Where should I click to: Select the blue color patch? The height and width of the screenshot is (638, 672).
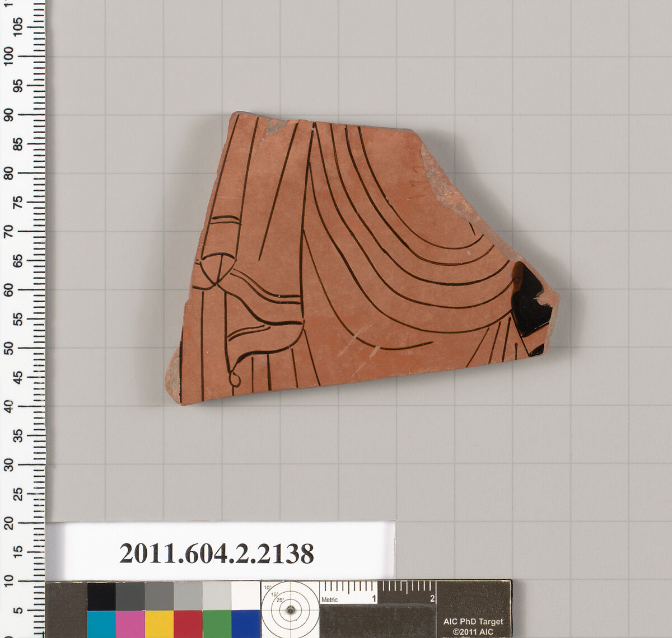(x=245, y=623)
